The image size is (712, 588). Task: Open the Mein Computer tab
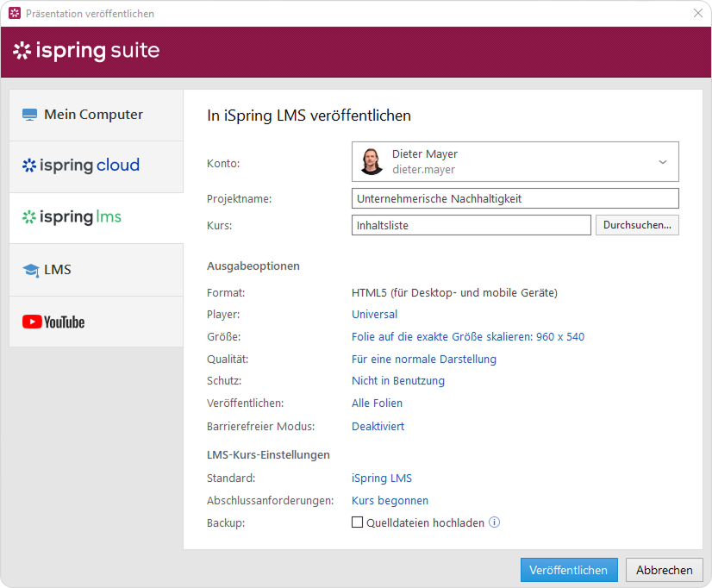click(96, 115)
